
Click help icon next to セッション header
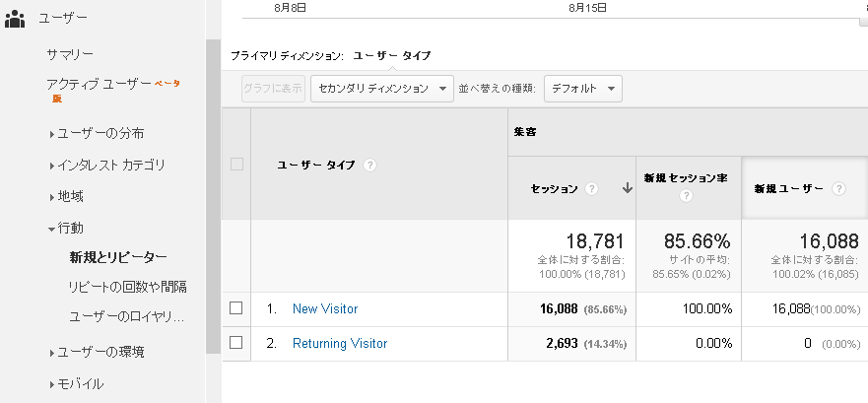(x=593, y=189)
